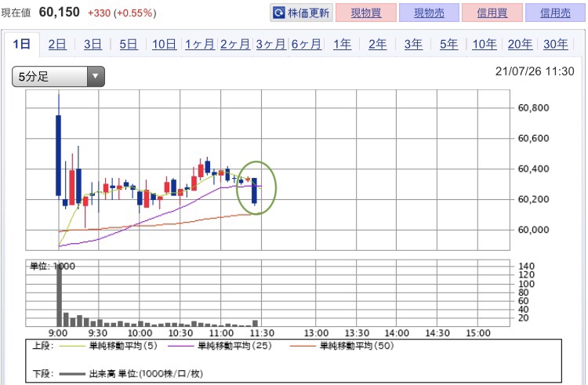
Task: Open the 3ヶ月 period tab
Action: click(270, 45)
